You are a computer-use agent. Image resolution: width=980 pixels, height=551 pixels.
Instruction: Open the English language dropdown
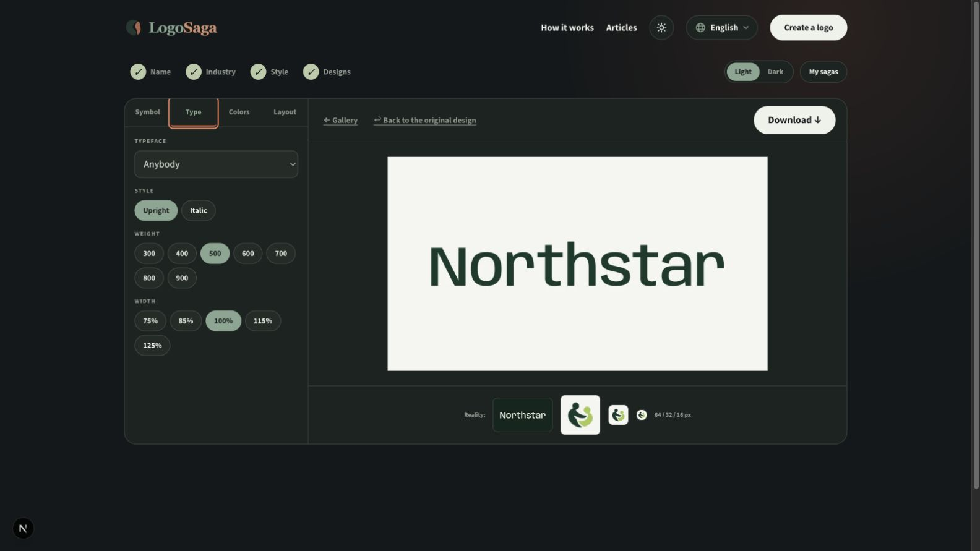click(x=722, y=28)
